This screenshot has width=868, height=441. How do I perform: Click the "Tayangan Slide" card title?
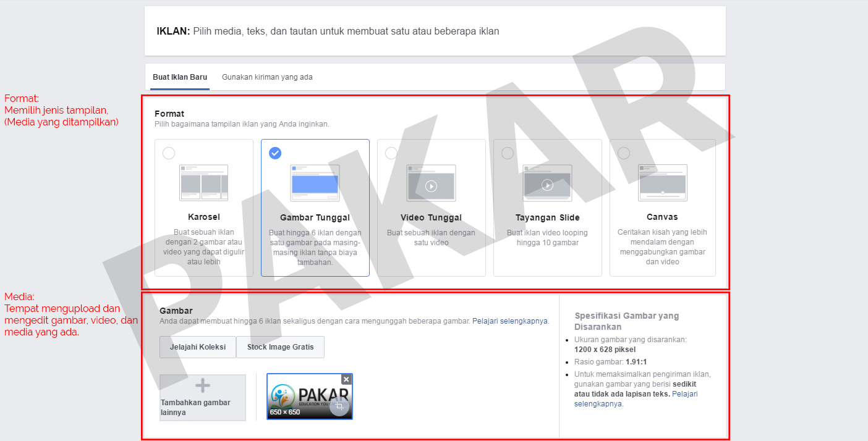(x=548, y=217)
